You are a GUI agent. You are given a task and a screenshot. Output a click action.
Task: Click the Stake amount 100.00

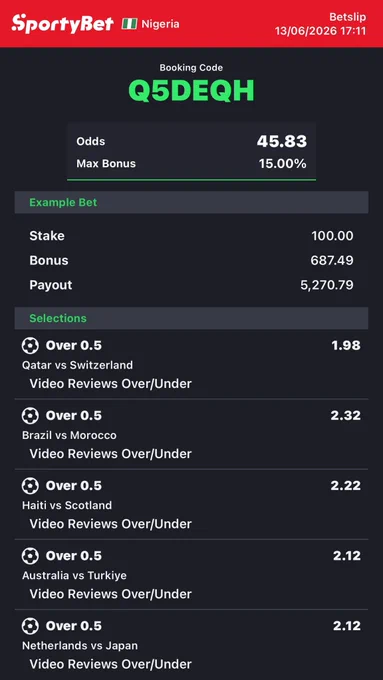[332, 236]
